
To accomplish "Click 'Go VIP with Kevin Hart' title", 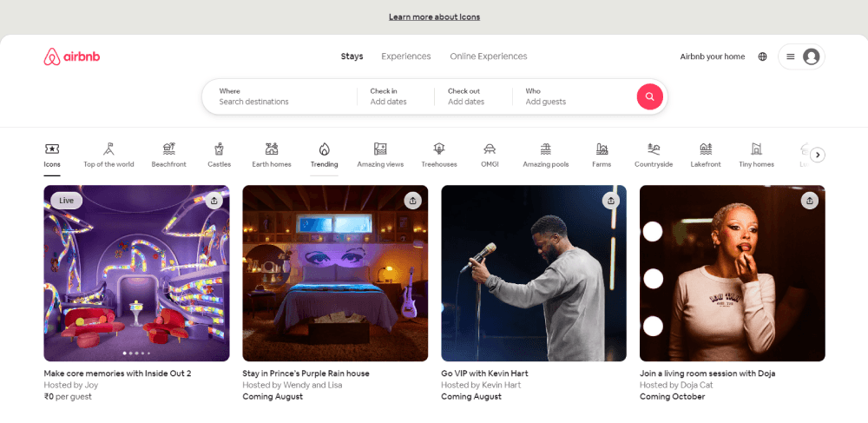I will 484,373.
